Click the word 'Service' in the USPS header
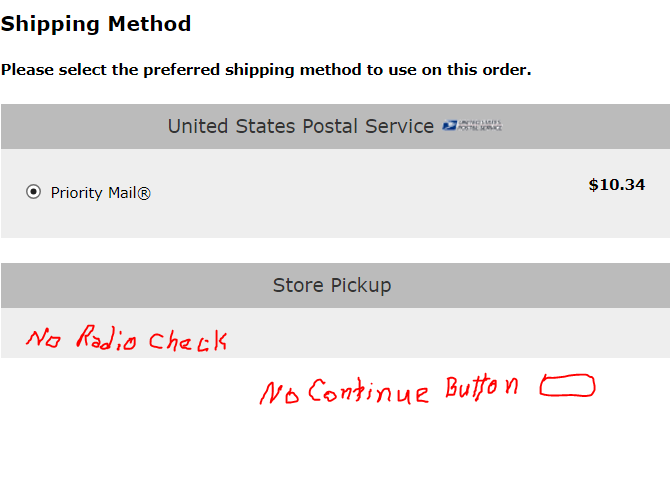Viewport: 670px width, 504px height. pyautogui.click(x=400, y=126)
